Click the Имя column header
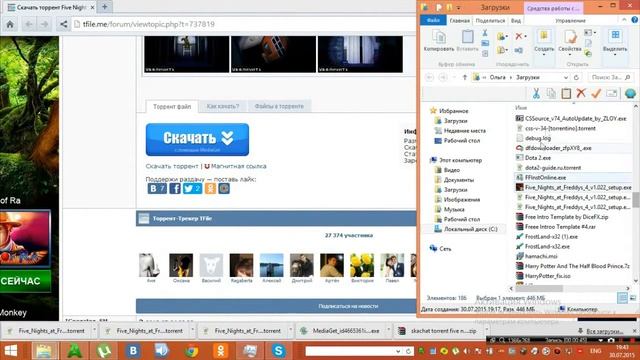 click(521, 108)
